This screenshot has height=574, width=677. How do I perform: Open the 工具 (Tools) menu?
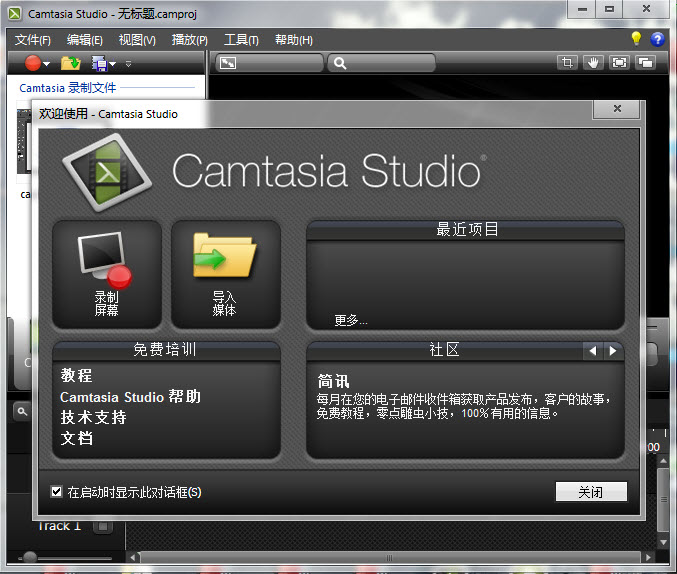(x=241, y=40)
